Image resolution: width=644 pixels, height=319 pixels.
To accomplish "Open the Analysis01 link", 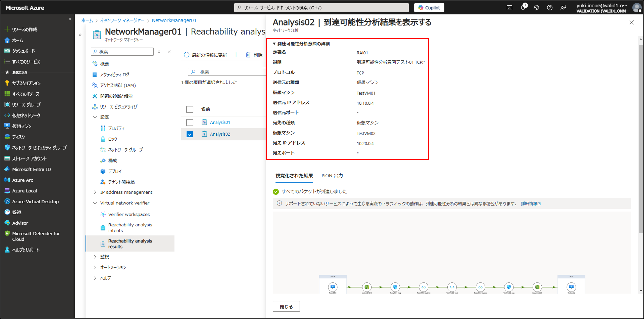I will (x=220, y=122).
